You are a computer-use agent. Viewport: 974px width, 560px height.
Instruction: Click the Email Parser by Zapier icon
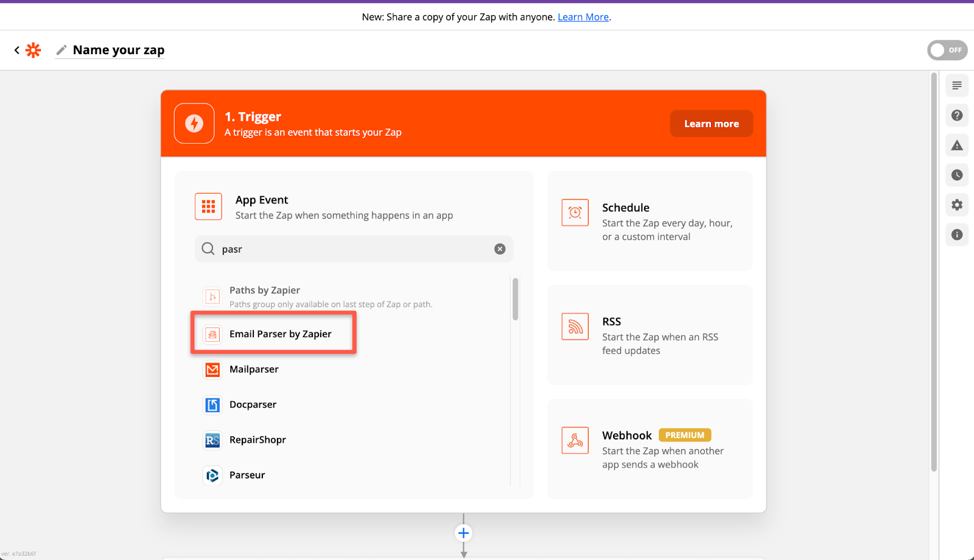212,334
